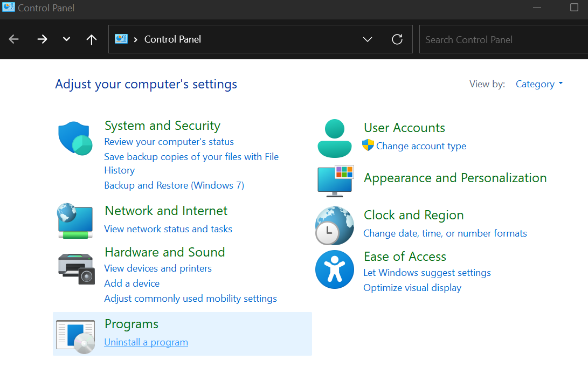Screen dimensions: 588x367
Task: Open Save backup copies with File History
Action: [x=191, y=163]
